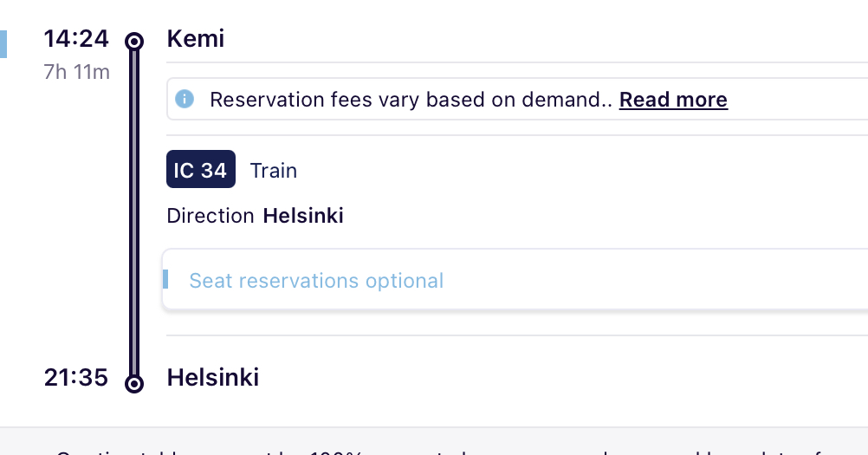Click the blue info icon in fees notice
The height and width of the screenshot is (455, 868).
185,99
